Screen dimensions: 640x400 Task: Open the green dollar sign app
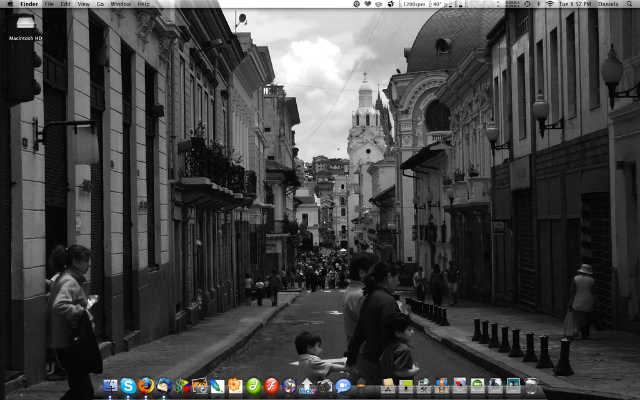pos(181,385)
